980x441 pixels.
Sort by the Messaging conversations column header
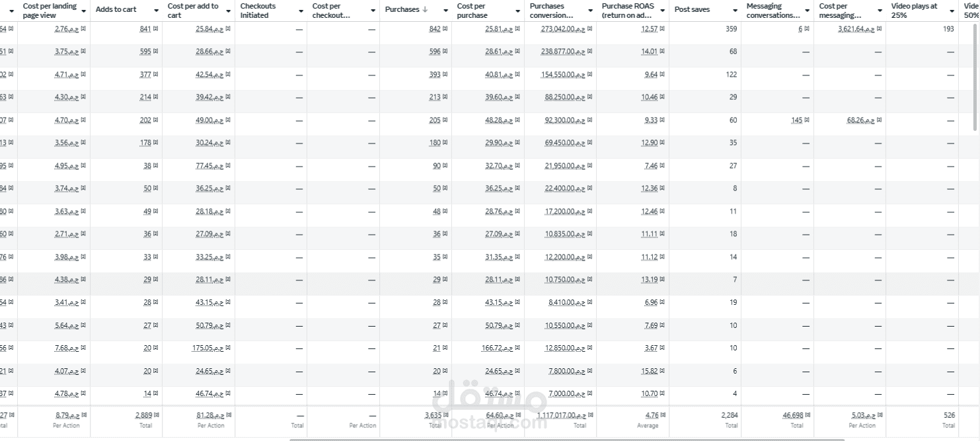tap(773, 11)
